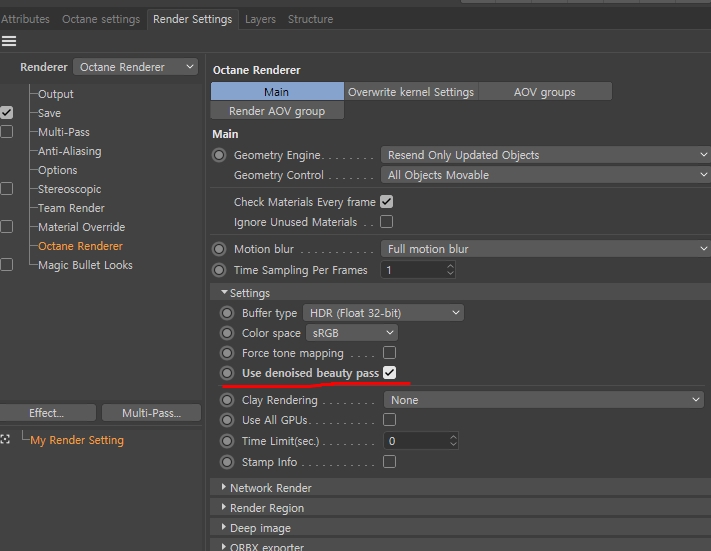Screen dimensions: 711x551
Task: Click the Time Limit(sec.) value field
Action: 416,441
